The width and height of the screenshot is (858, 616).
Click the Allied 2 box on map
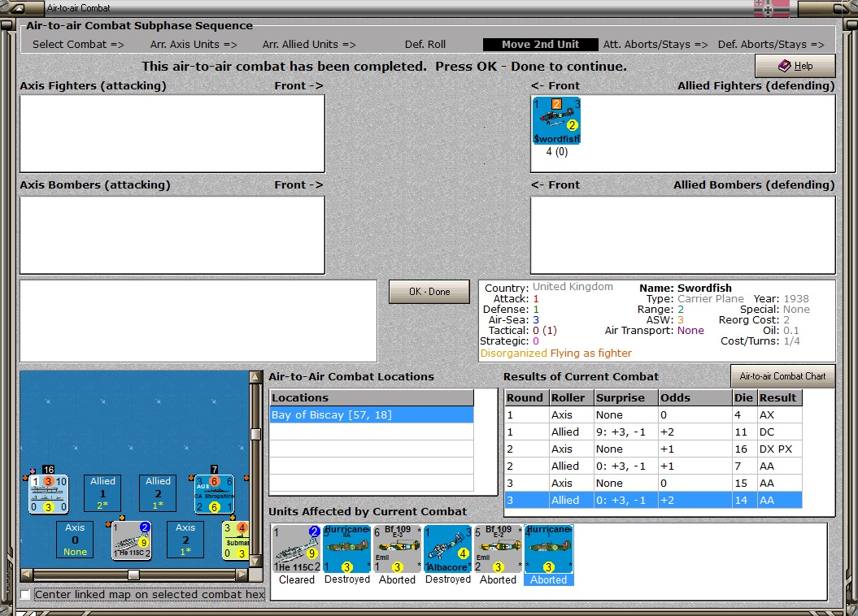coord(158,493)
